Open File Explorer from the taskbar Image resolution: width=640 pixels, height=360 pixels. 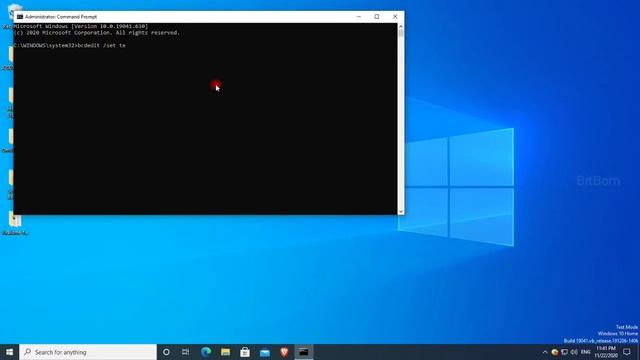[x=225, y=352]
